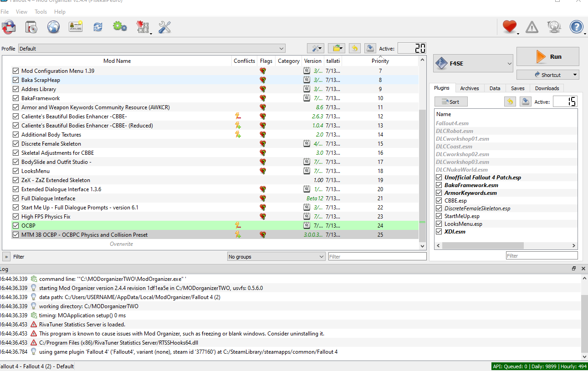This screenshot has width=588, height=371.
Task: Uncheck the LooksMenu mod checkbox
Action: [16, 171]
